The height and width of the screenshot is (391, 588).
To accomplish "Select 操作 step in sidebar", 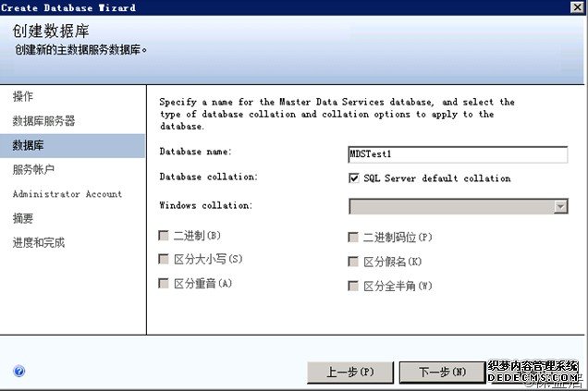I will pos(23,96).
